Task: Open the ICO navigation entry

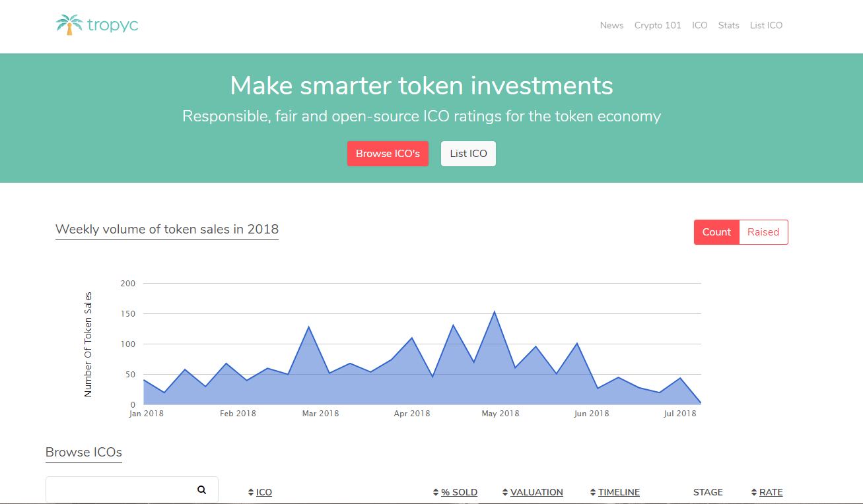Action: tap(700, 25)
